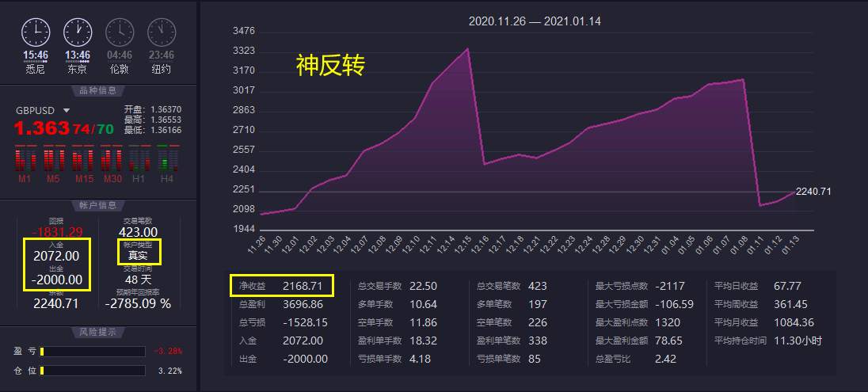The width and height of the screenshot is (868, 392).
Task: Click the 总交易笔数 423 statistic
Action: pos(512,286)
